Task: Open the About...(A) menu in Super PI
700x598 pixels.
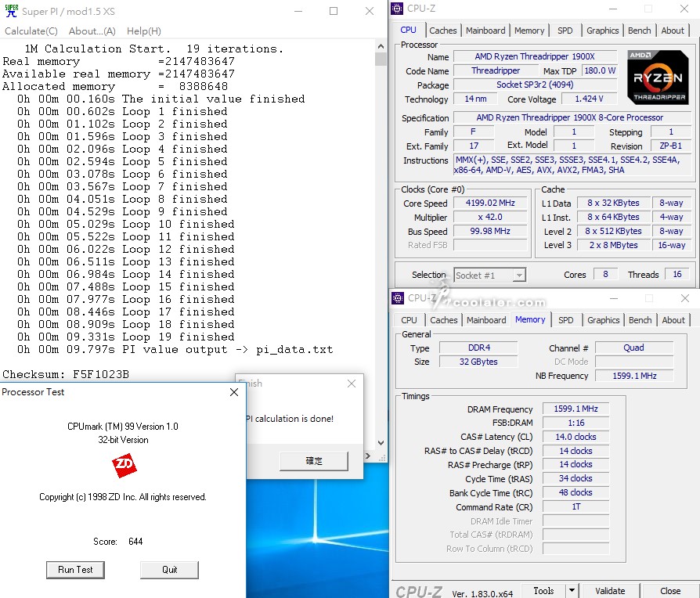Action: (x=92, y=31)
